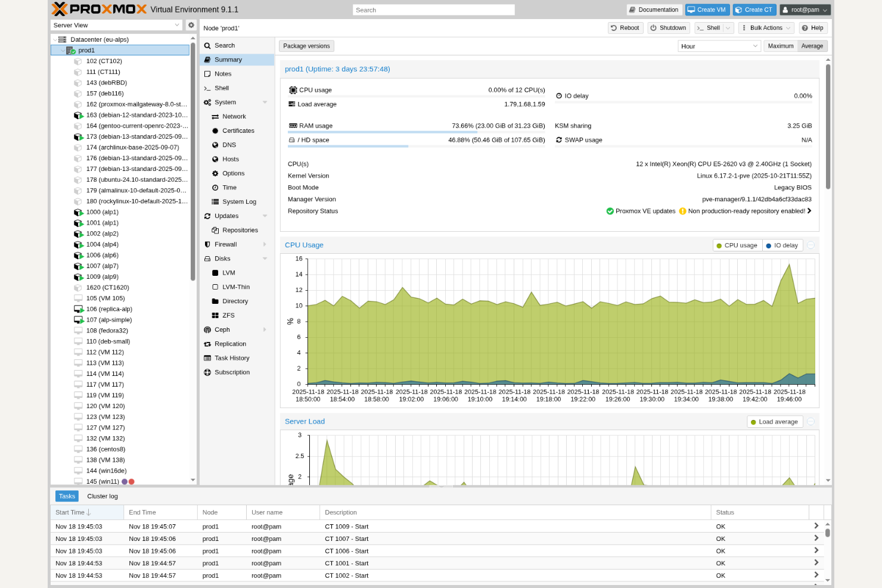Click the Reboot button
The width and height of the screenshot is (882, 588).
(x=625, y=28)
